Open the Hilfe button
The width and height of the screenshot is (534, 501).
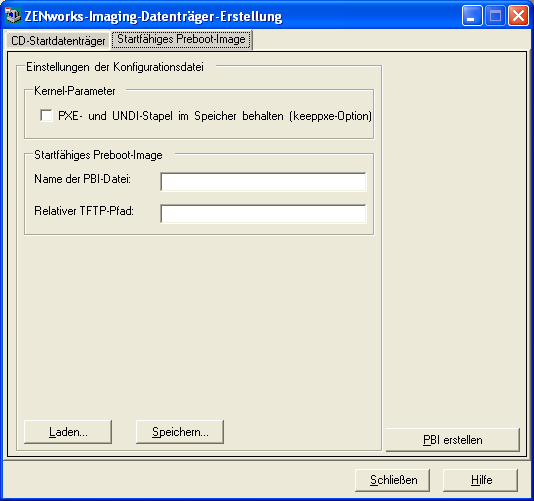[481, 480]
